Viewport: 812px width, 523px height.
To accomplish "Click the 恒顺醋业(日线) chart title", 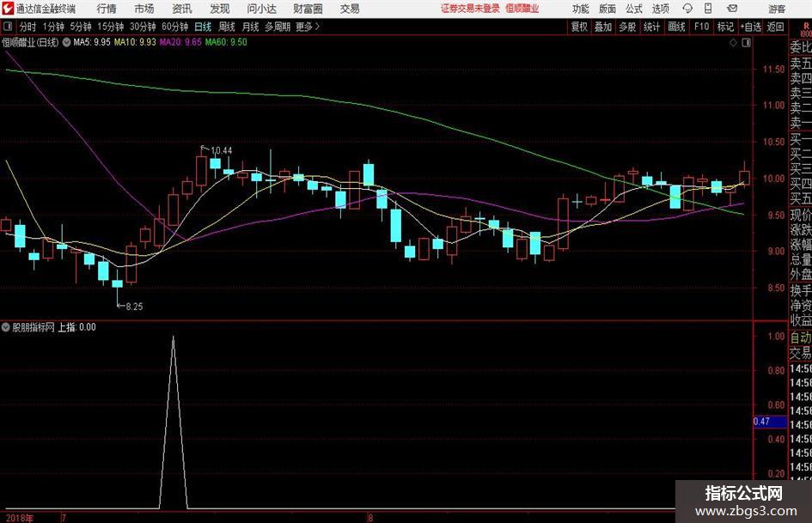I will pos(31,42).
